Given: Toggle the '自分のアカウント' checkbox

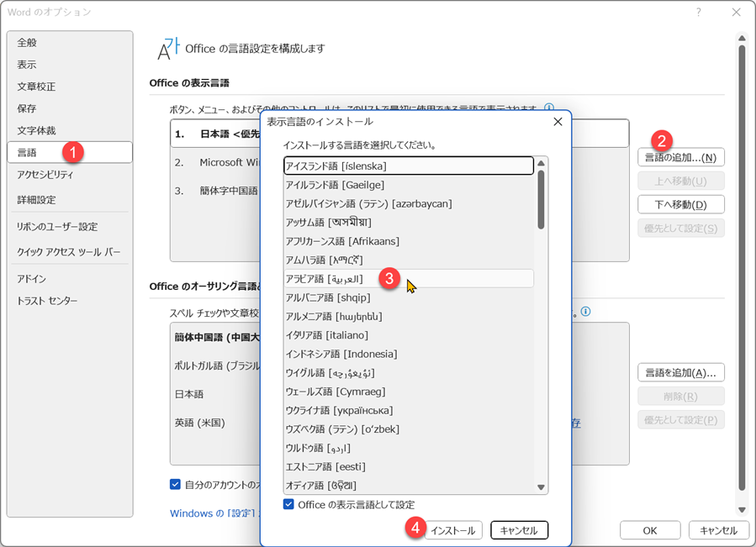Looking at the screenshot, I should pos(175,484).
